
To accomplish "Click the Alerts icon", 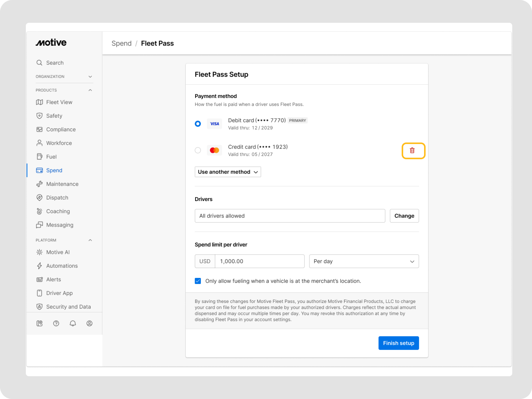I will [40, 279].
